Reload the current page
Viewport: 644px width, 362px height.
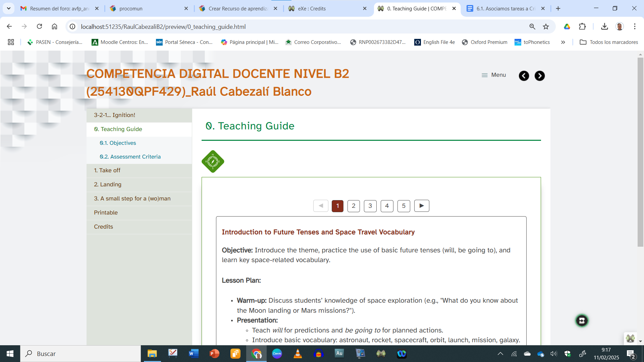[39, 26]
